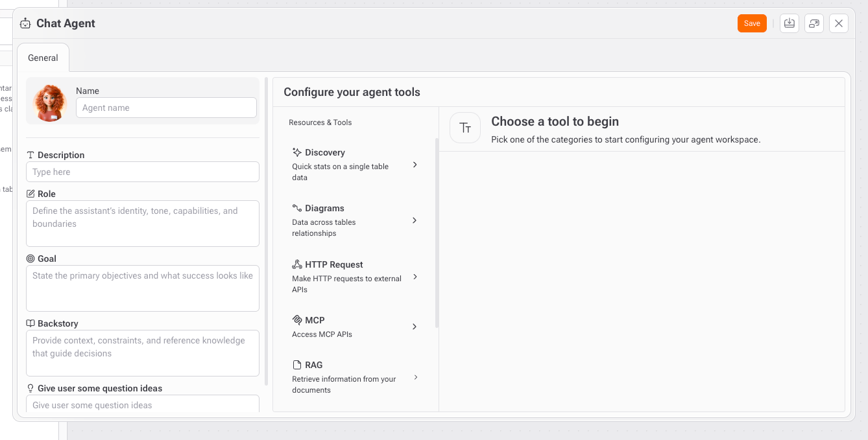Click the Diagrams tool icon
The image size is (868, 440).
coord(297,208)
